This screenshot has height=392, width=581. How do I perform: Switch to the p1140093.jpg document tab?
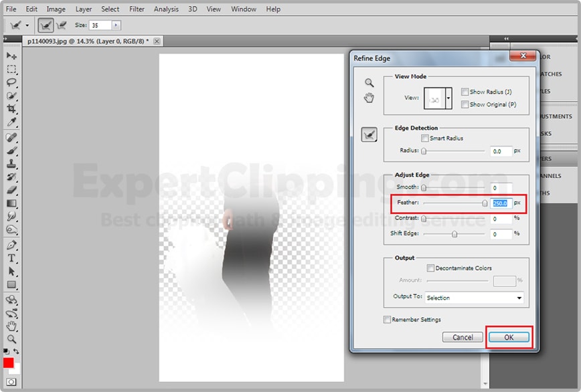87,41
